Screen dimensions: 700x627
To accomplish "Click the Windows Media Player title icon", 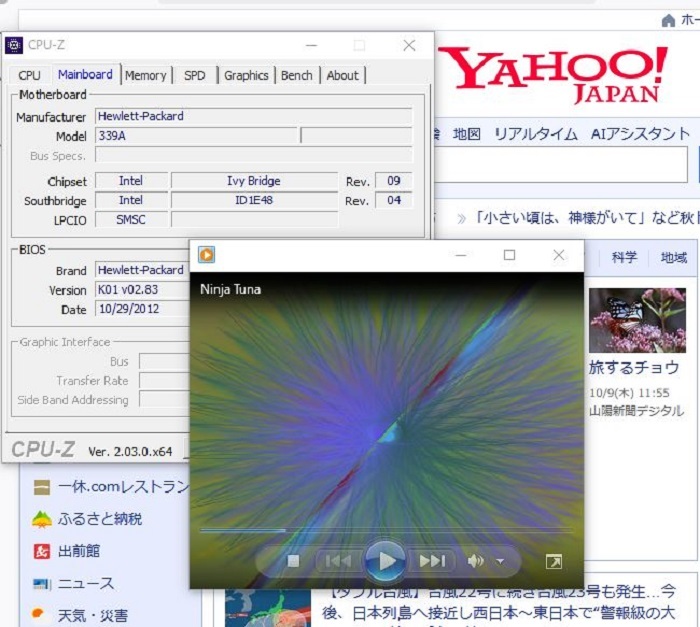I will tap(206, 255).
